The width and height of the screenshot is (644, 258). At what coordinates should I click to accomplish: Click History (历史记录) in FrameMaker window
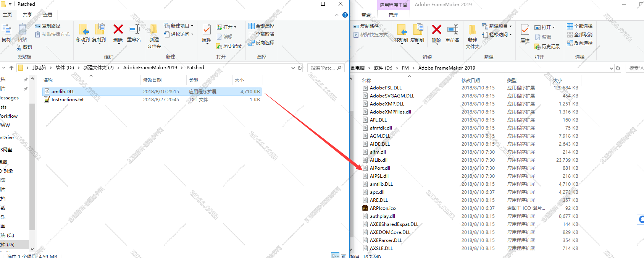[x=547, y=47]
